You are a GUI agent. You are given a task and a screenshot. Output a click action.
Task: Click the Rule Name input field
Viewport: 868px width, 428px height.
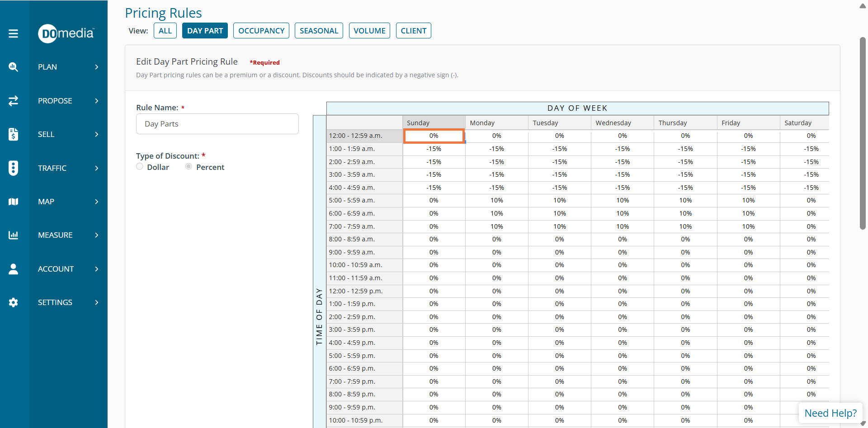pyautogui.click(x=217, y=124)
